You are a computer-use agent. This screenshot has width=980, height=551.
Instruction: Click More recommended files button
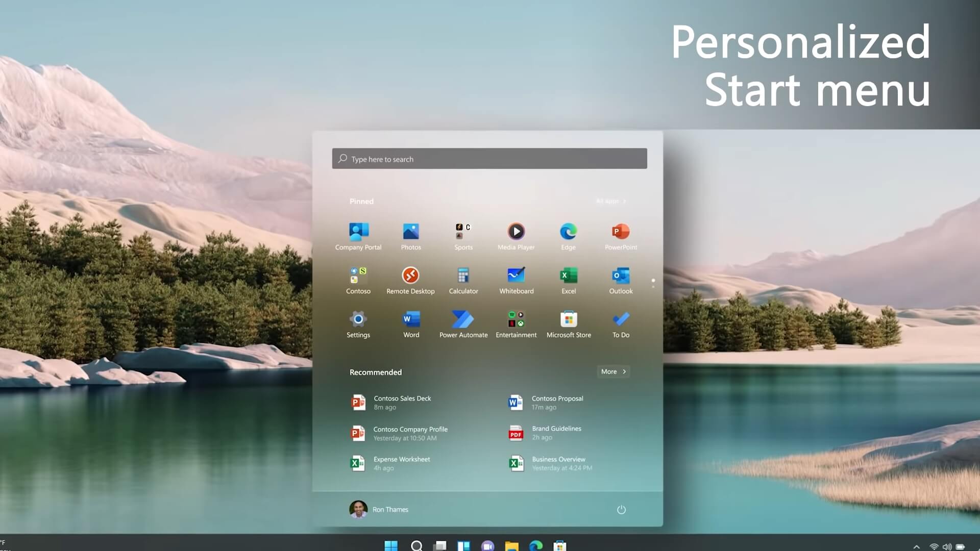[612, 371]
